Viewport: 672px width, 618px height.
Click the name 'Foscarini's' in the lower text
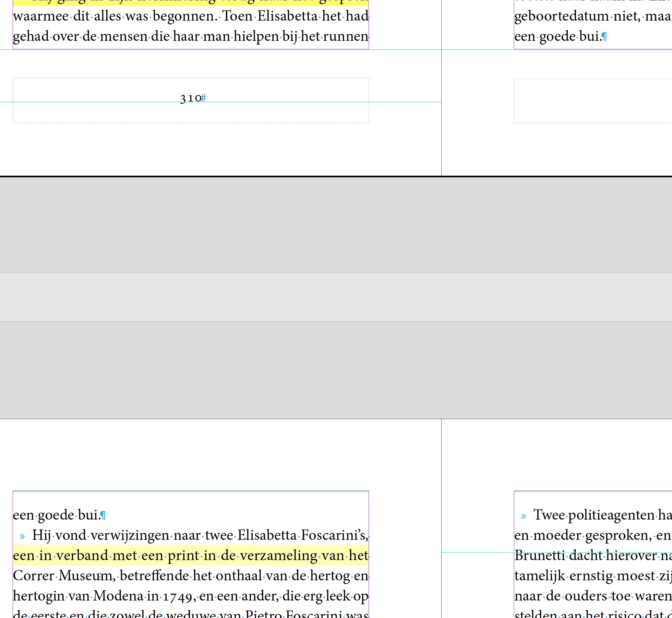pos(334,535)
